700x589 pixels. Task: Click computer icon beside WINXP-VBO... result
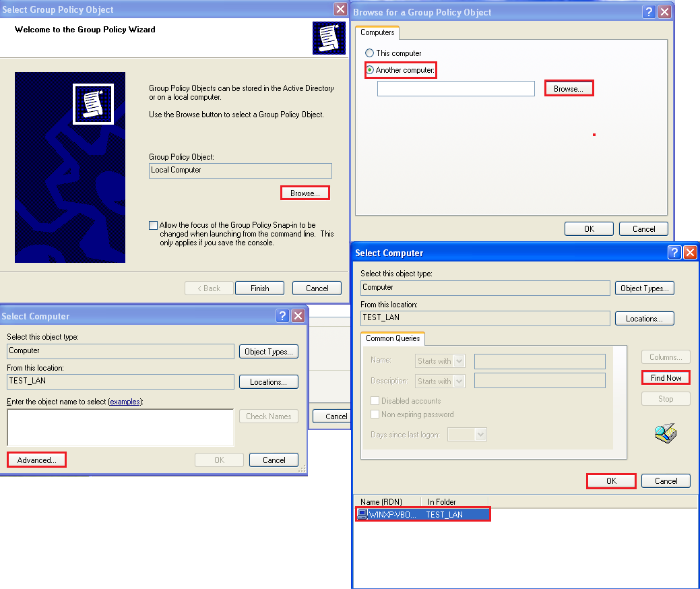[362, 514]
